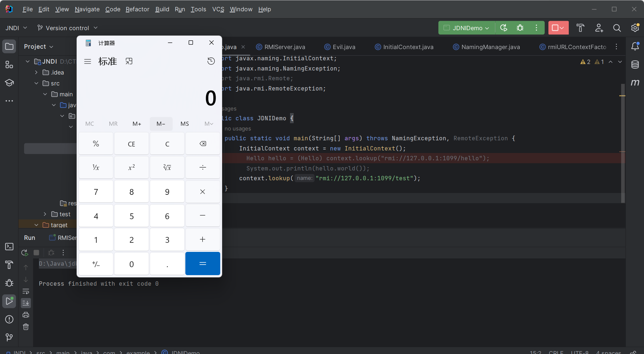Open the Problems tool window icon

[x=9, y=319]
